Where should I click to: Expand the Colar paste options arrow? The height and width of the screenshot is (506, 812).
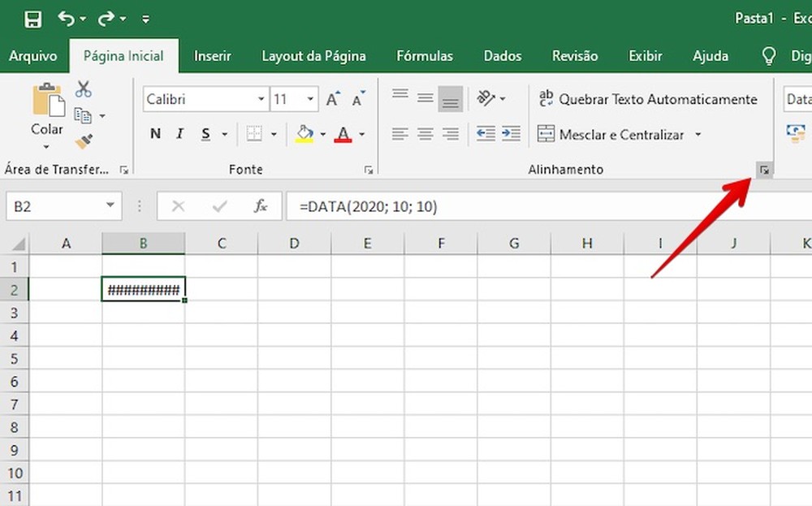point(46,147)
